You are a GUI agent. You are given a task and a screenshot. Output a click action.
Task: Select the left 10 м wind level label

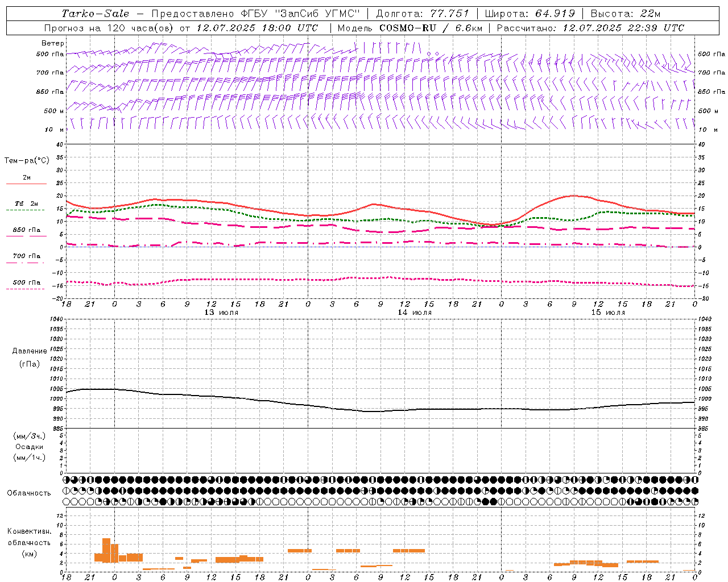pos(54,130)
